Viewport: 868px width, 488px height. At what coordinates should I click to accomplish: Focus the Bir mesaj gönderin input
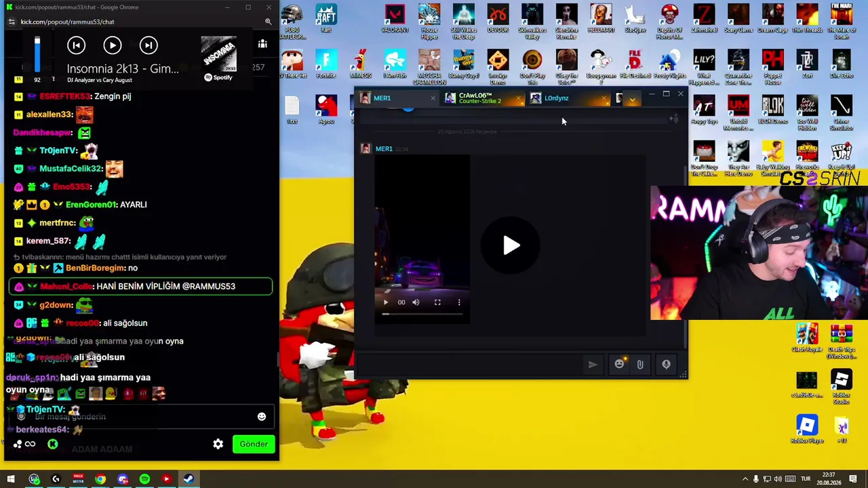142,417
